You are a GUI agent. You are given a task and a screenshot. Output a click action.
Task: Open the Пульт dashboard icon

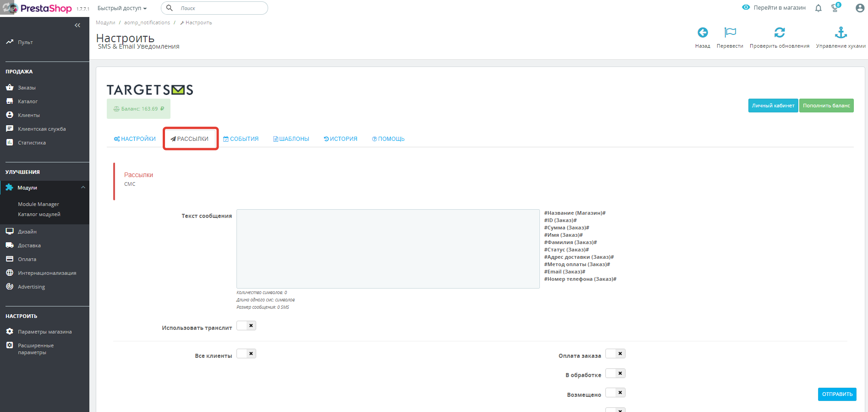click(x=10, y=42)
